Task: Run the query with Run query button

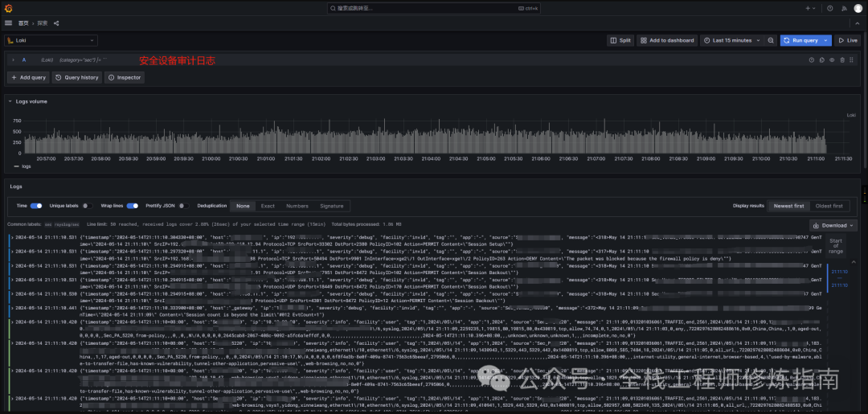Action: click(801, 40)
